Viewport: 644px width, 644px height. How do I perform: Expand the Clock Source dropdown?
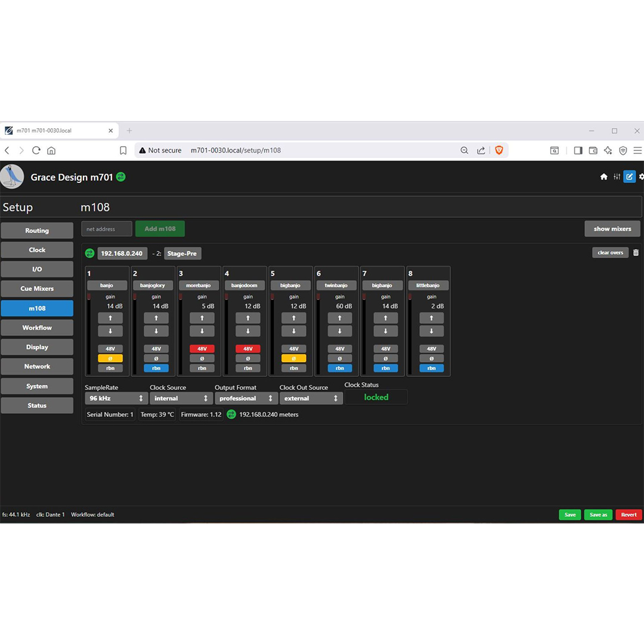181,398
